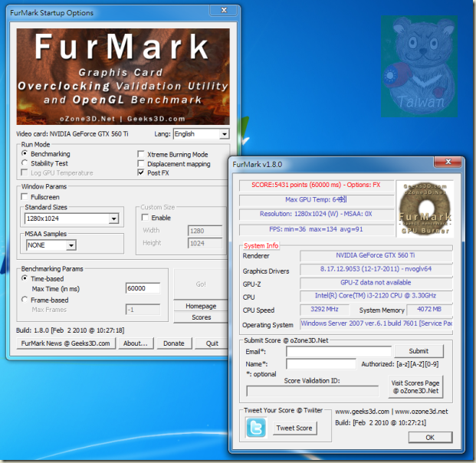Click the Homepage button
476x463 pixels.
tap(201, 306)
